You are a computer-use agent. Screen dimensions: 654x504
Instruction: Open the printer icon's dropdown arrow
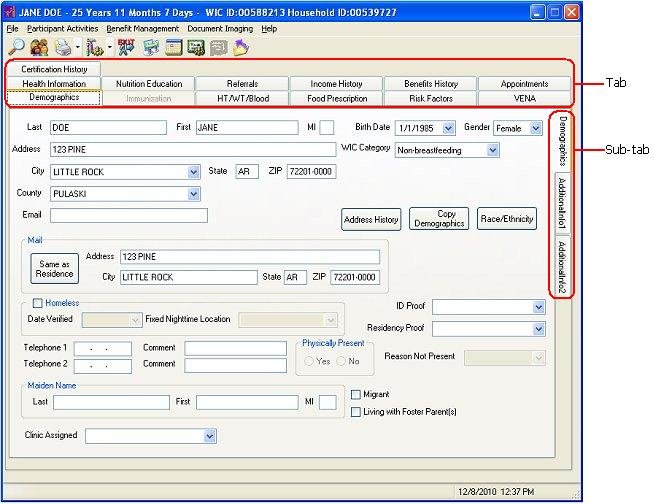pos(78,47)
